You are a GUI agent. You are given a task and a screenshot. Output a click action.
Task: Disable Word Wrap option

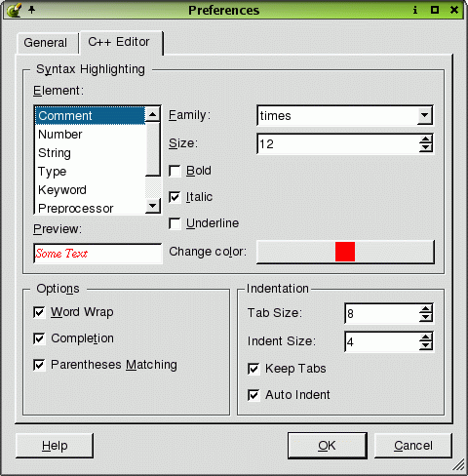39,312
